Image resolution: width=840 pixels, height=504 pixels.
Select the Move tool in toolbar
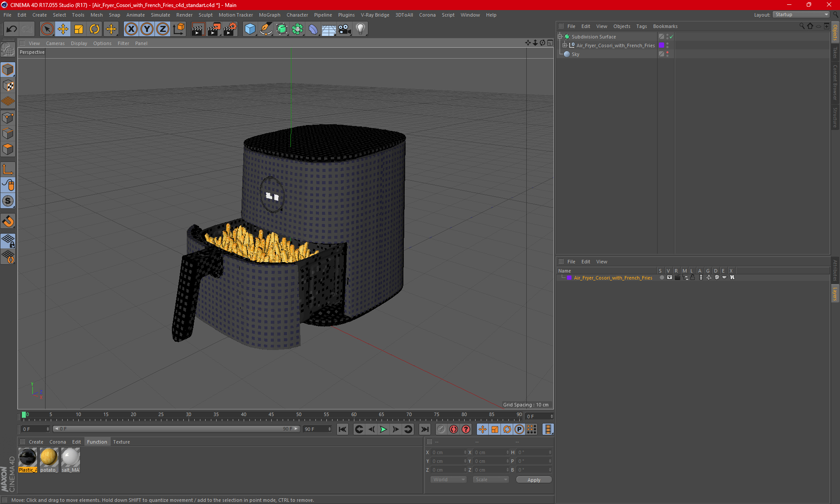[63, 29]
